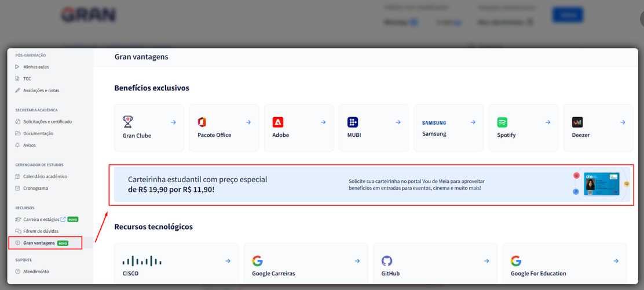644x290 pixels.
Task: Click the folder icon beside Documentação
Action: [x=17, y=133]
